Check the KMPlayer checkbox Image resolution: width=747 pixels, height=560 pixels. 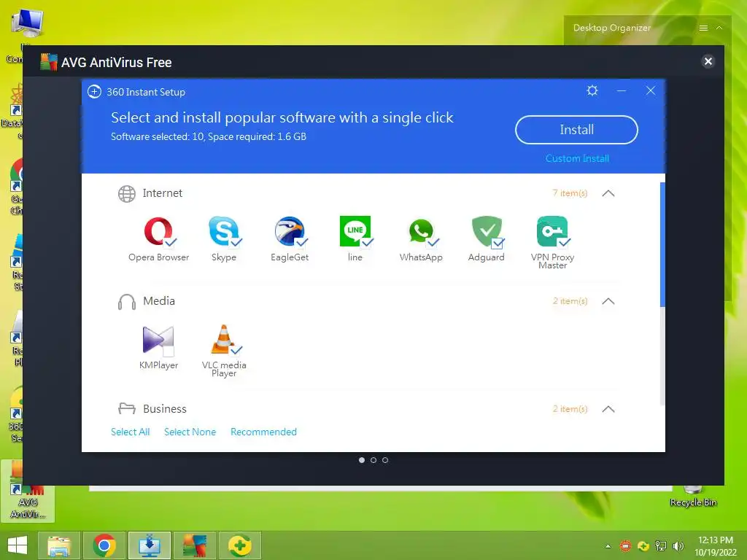pyautogui.click(x=169, y=351)
